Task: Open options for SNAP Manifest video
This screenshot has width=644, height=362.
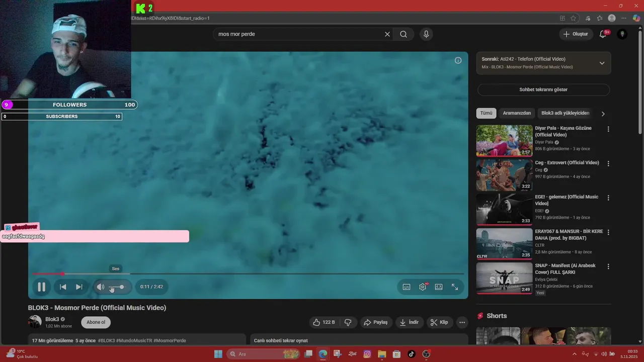Action: pyautogui.click(x=608, y=266)
